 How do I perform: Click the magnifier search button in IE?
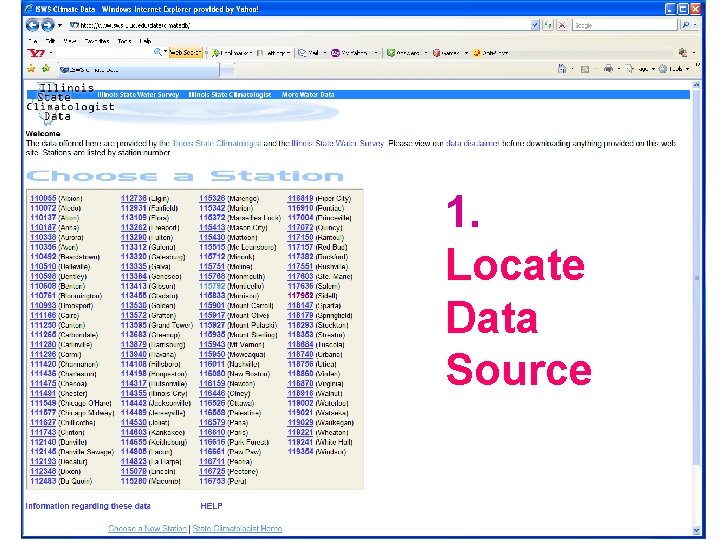[686, 25]
